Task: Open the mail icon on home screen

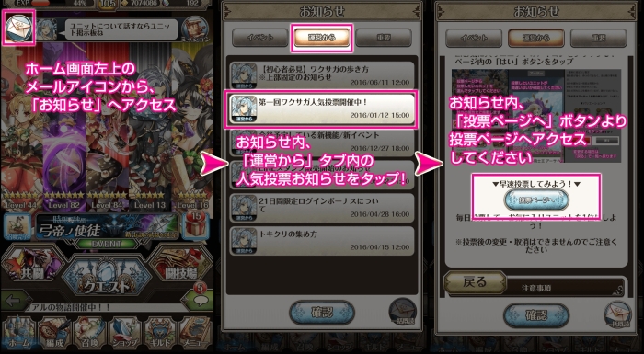Action: (x=19, y=27)
